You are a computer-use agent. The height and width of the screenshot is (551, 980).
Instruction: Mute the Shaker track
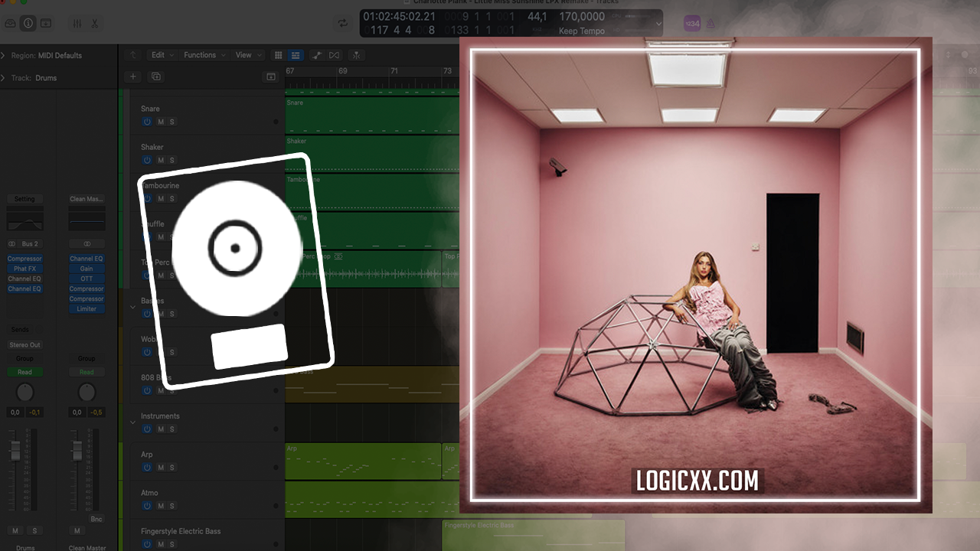pyautogui.click(x=161, y=160)
